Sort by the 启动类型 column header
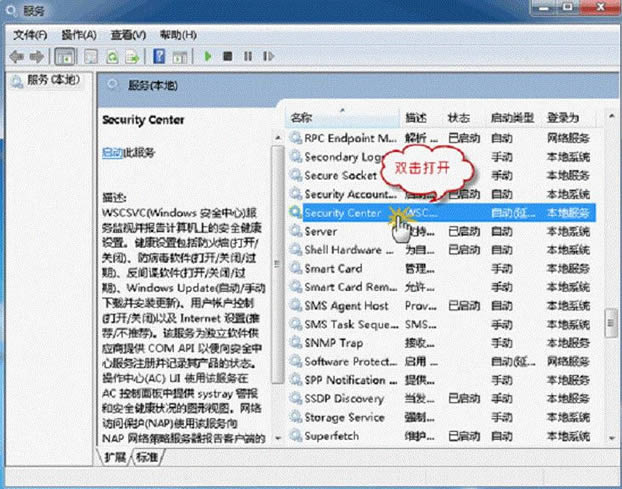 513,117
